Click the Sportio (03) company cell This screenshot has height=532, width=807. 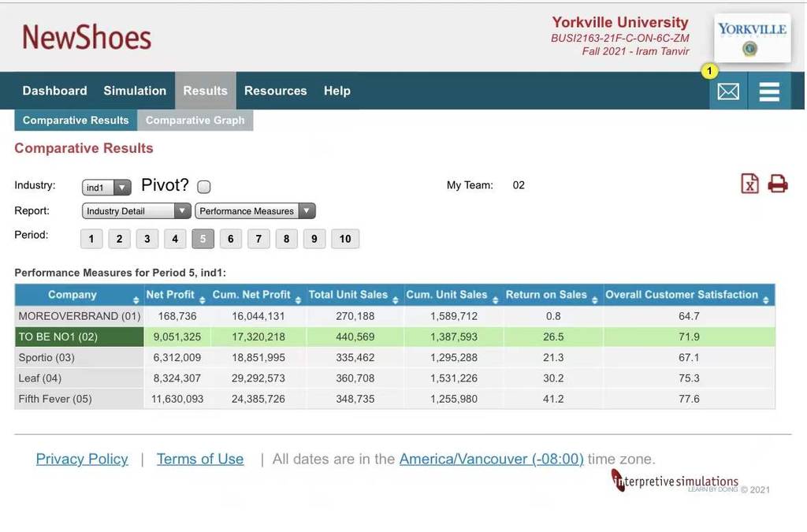[x=80, y=358]
